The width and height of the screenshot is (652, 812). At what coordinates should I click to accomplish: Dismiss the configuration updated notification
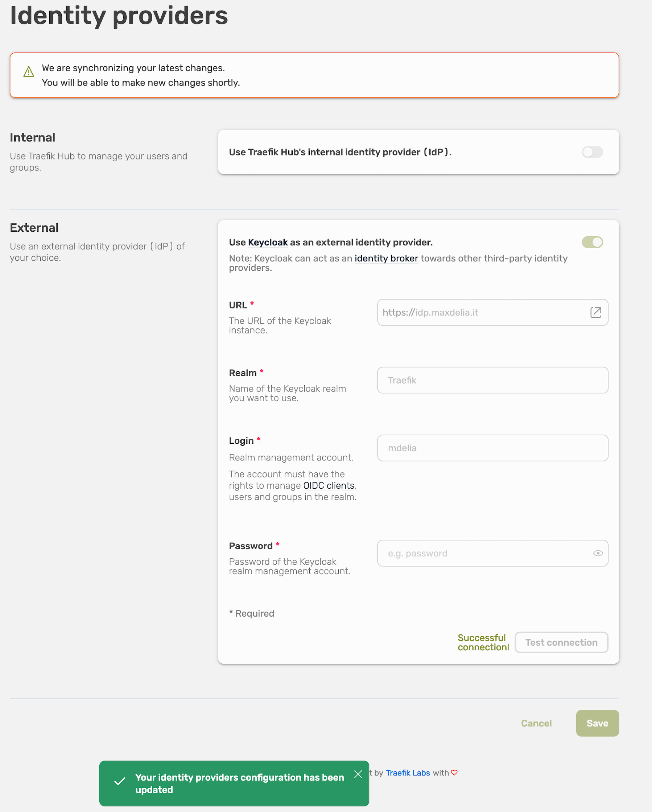tap(358, 774)
